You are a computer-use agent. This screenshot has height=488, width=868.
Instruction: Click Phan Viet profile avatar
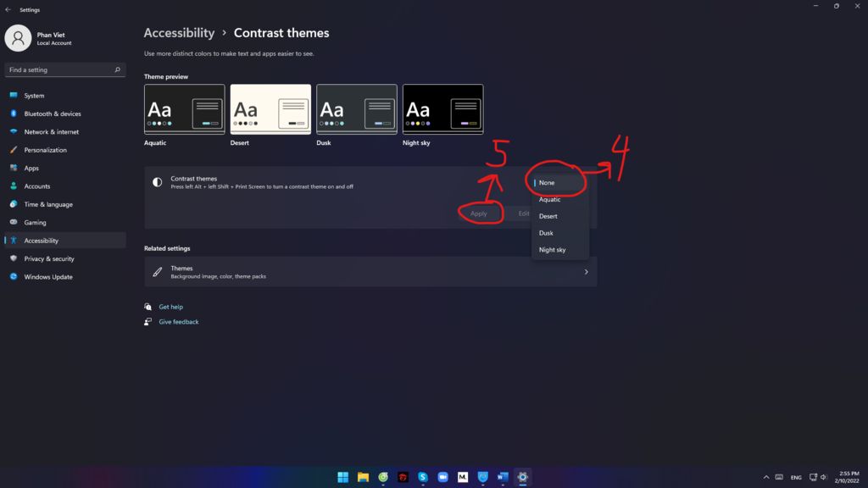point(18,38)
